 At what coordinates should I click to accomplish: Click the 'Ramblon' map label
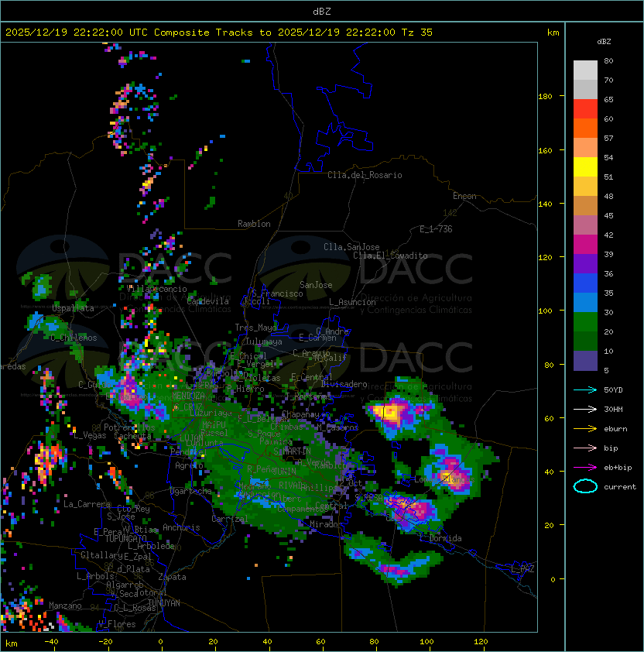254,224
